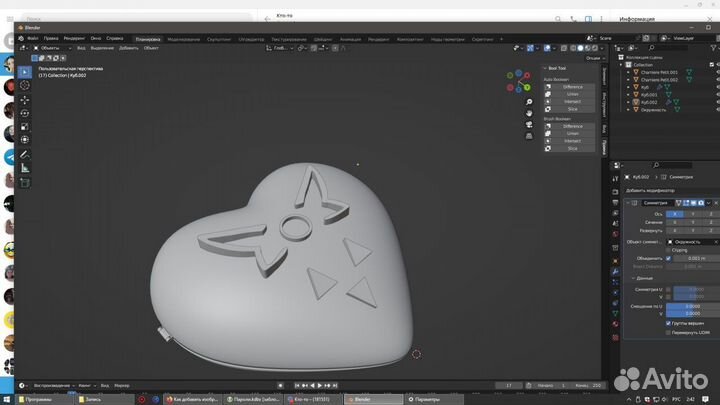
Task: Click the timeline play button
Action: point(320,386)
